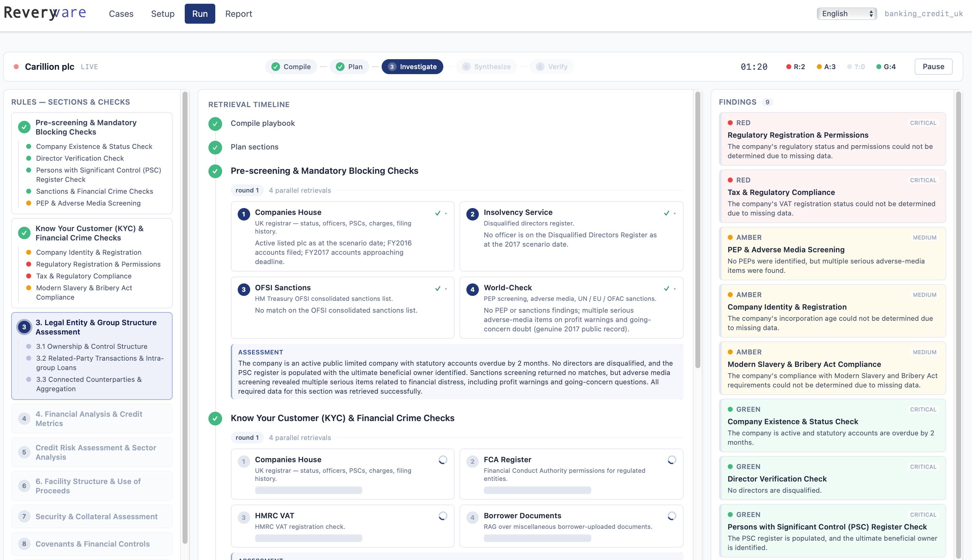Screen dimensions: 972x560
Task: Select 3.2 Related-Party Transactions & Intra-group Loans
Action: tap(95, 363)
